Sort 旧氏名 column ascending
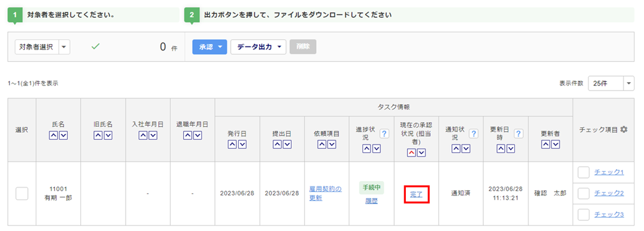644x231 pixels. coord(98,135)
